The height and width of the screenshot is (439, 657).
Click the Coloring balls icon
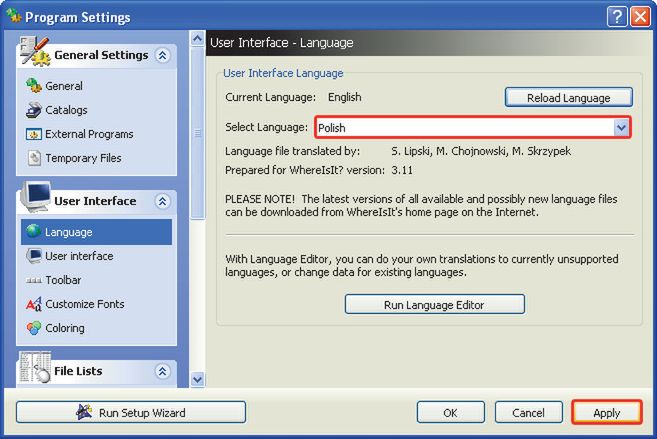coord(34,328)
